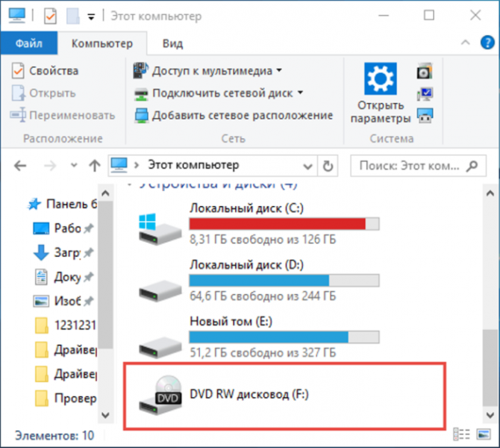Viewport: 500px width, 448px height.
Task: Click the refresh button beside address bar
Action: point(328,166)
